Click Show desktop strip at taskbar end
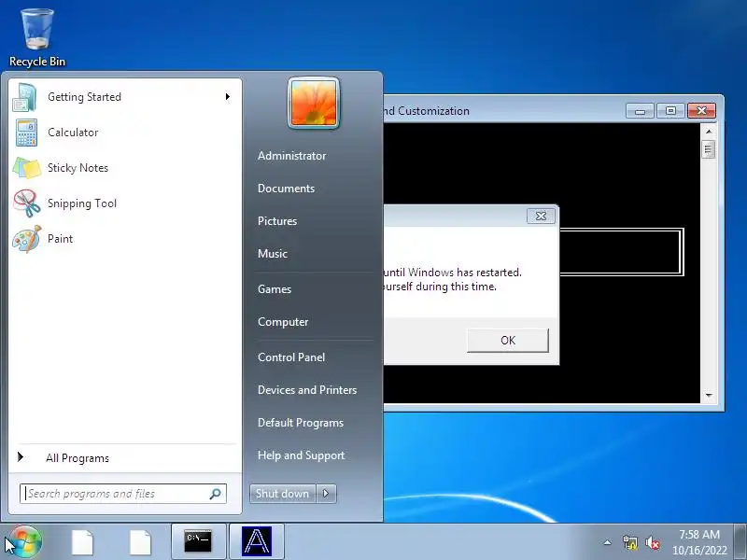 tap(740, 542)
